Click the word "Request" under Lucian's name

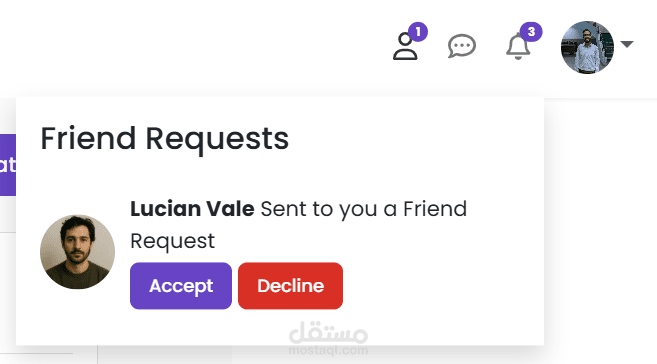coord(173,241)
